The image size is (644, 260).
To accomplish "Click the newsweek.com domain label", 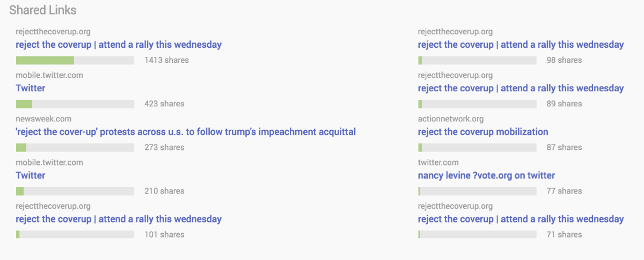I will [43, 119].
